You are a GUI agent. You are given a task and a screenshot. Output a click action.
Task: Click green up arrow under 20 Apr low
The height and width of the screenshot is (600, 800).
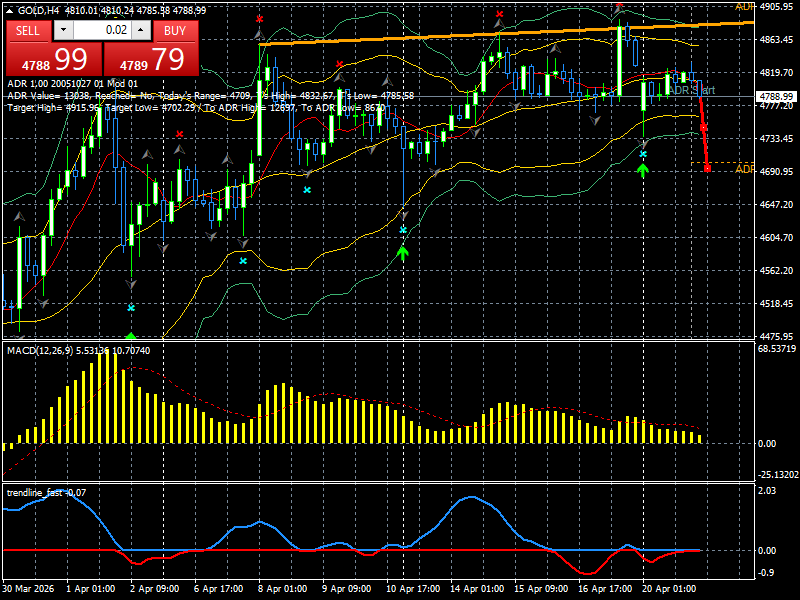click(x=642, y=170)
